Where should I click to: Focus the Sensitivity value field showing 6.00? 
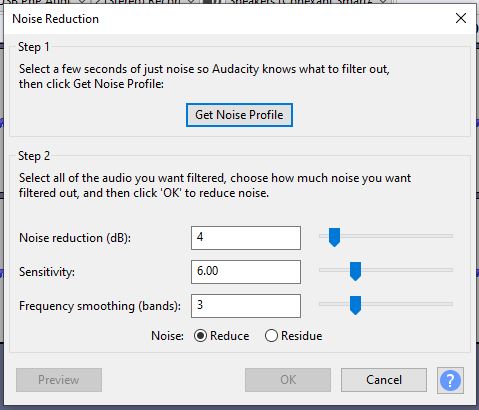[x=246, y=272]
